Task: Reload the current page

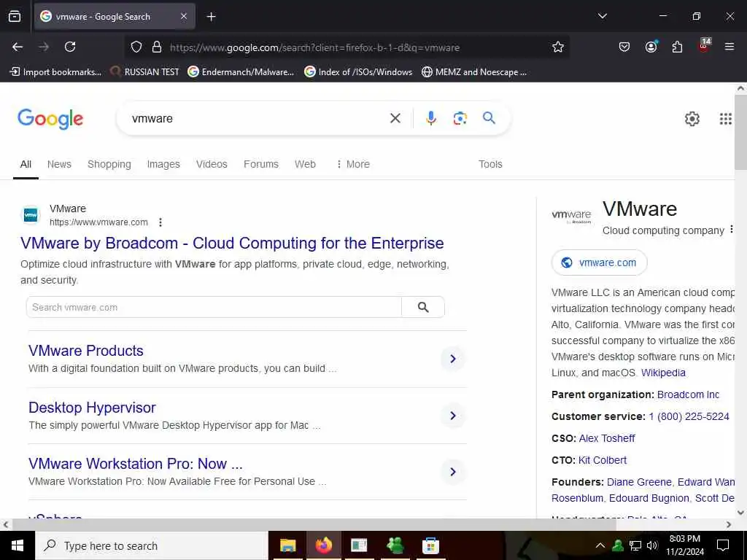Action: [x=70, y=47]
